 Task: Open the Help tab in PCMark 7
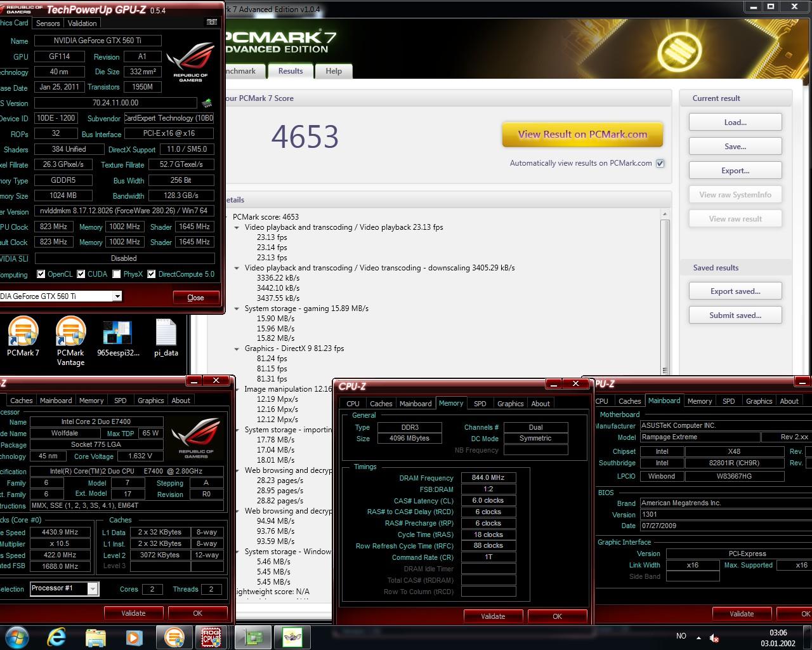[334, 71]
